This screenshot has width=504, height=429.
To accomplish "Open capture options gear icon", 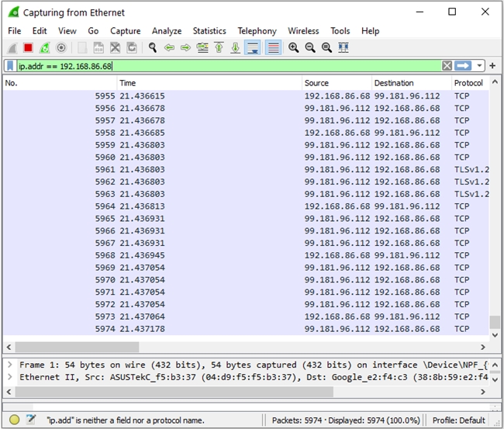I will (61, 48).
